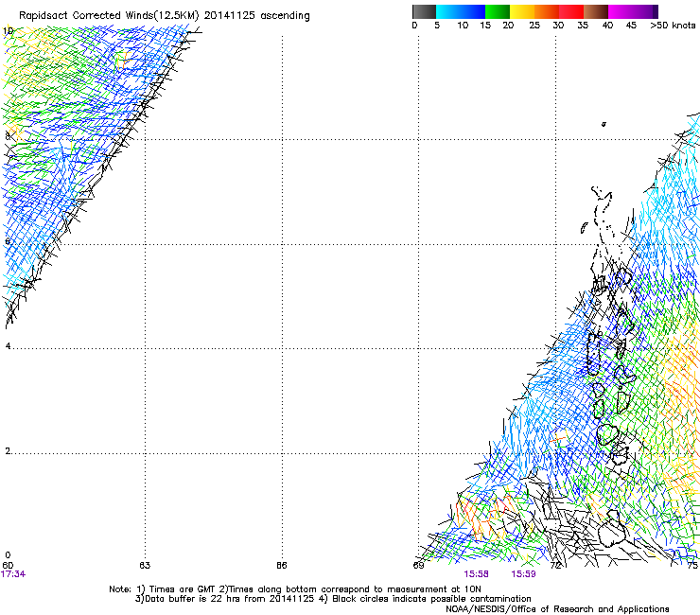This screenshot has width=700, height=615.
Task: Click the longitude label 63
Action: (x=145, y=565)
